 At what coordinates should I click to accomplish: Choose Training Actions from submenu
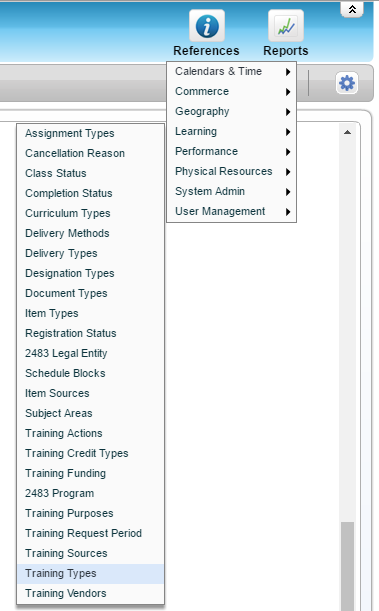(x=90, y=434)
